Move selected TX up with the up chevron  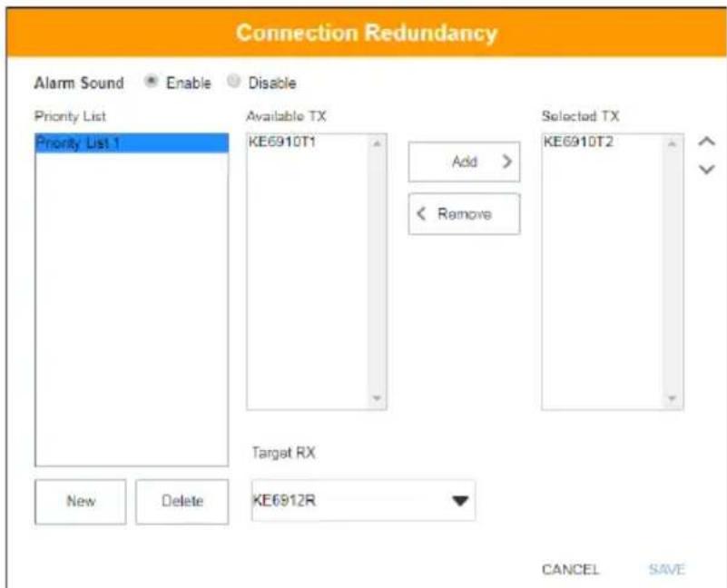point(706,142)
